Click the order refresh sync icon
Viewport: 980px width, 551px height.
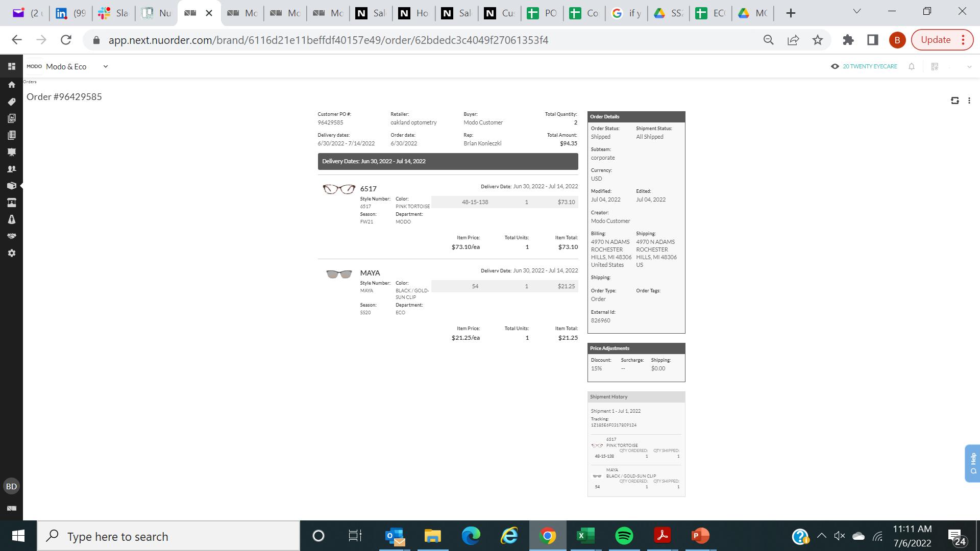954,101
